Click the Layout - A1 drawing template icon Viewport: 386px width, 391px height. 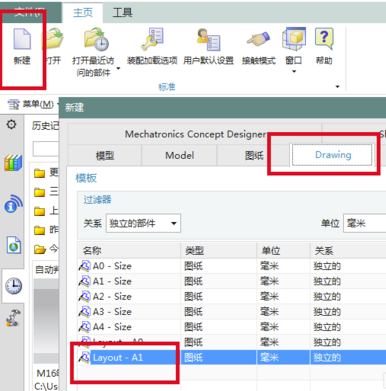coord(85,358)
